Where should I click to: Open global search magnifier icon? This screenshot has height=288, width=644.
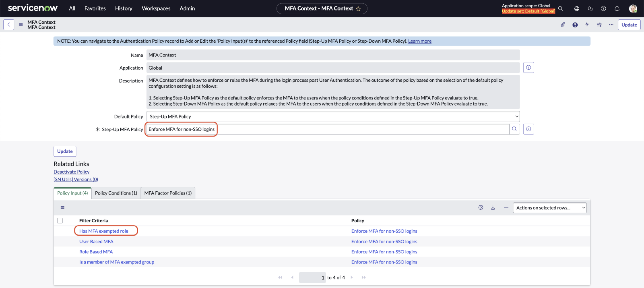(x=560, y=8)
